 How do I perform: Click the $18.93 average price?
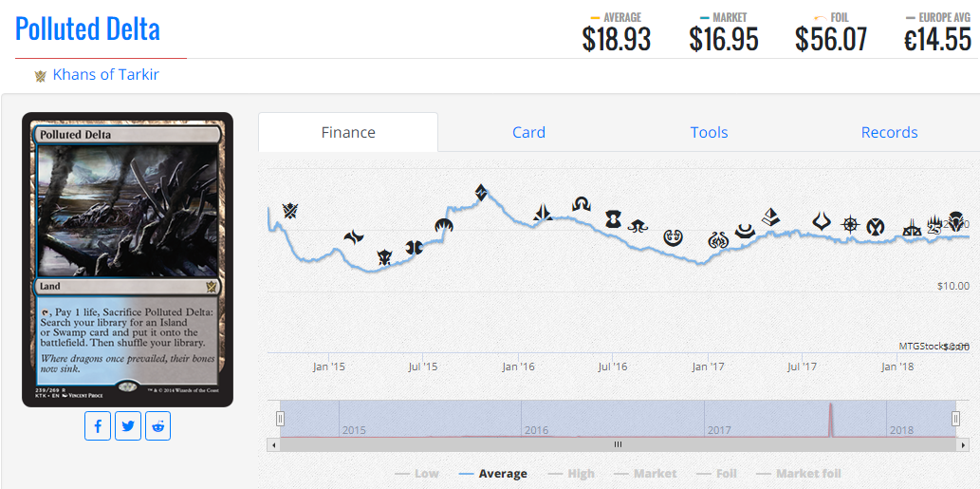pyautogui.click(x=617, y=39)
